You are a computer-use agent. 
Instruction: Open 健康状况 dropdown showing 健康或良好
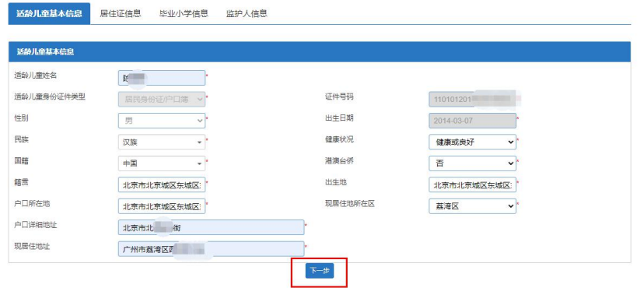472,142
